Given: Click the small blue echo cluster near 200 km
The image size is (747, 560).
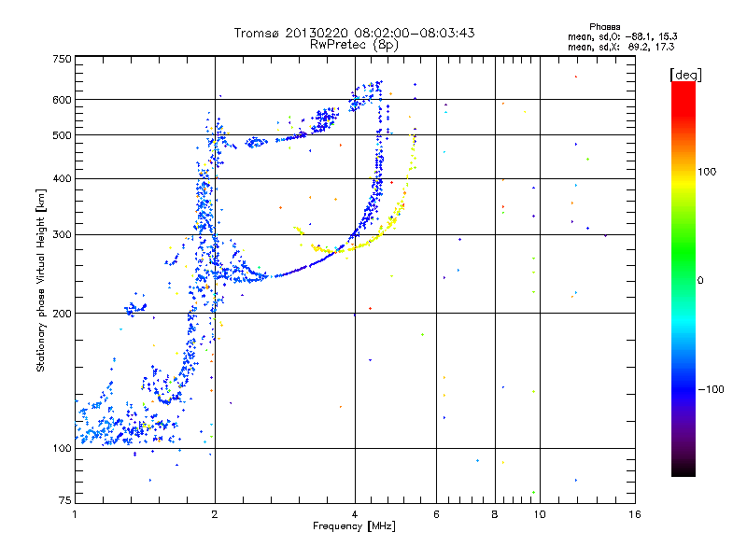Looking at the screenshot, I should 135,308.
